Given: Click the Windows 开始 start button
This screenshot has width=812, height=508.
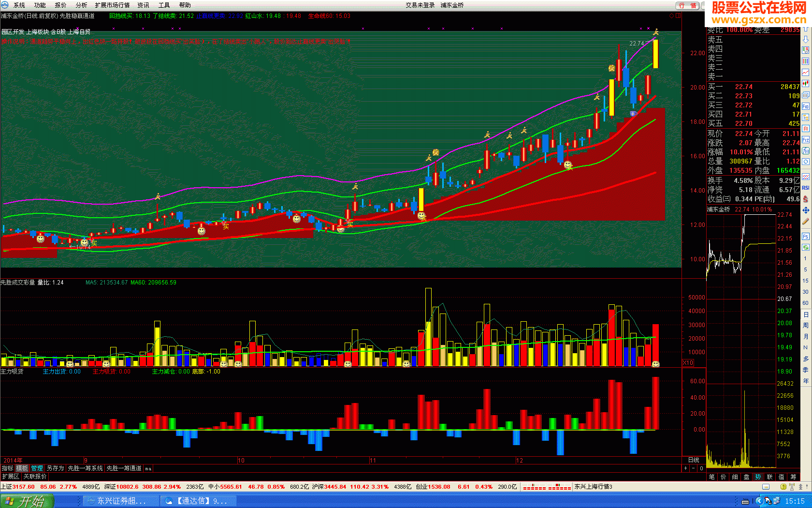Looking at the screenshot, I should (x=26, y=501).
